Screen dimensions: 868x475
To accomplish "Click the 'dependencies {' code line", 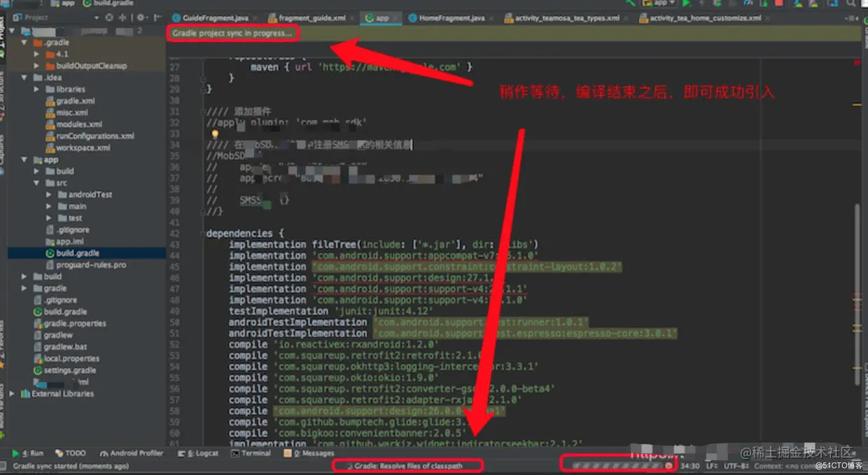I will click(x=245, y=233).
